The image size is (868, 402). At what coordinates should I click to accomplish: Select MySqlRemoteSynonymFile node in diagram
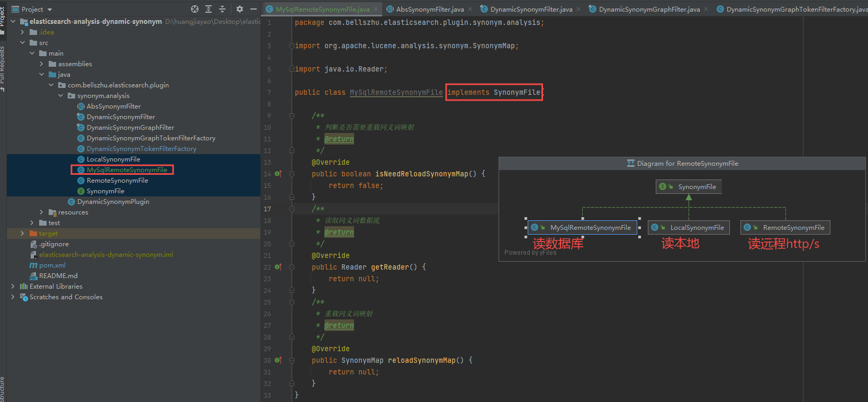582,227
